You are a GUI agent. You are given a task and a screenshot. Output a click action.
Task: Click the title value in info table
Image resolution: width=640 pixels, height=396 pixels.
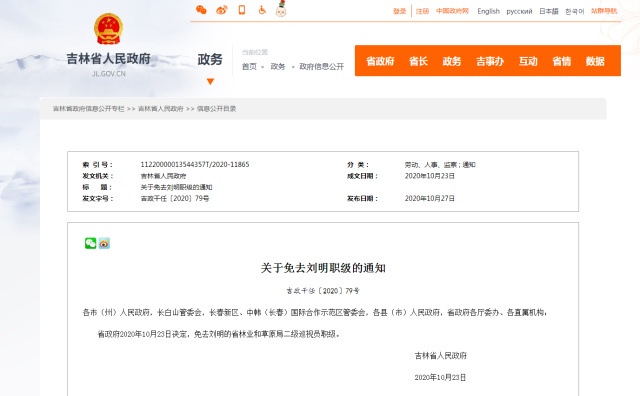(x=176, y=187)
